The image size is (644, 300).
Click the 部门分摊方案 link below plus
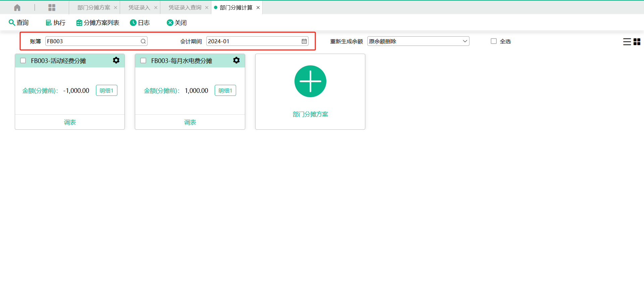tap(310, 114)
